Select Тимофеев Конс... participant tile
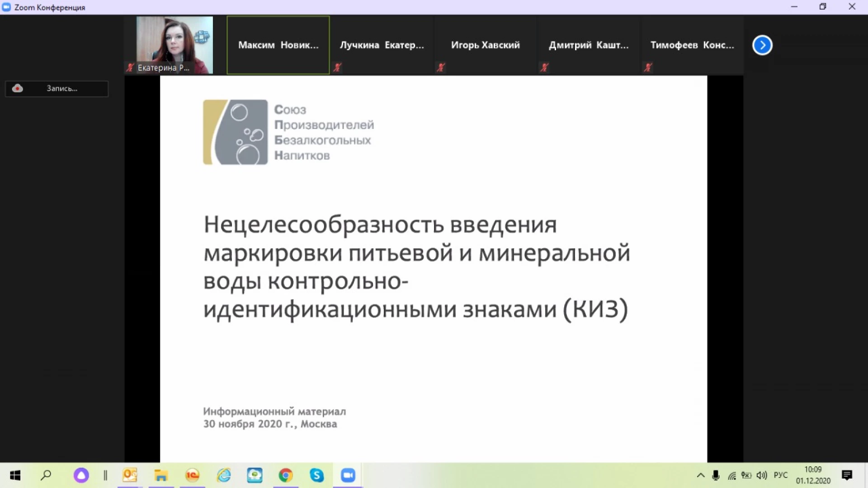The height and width of the screenshot is (488, 868). [x=692, y=45]
